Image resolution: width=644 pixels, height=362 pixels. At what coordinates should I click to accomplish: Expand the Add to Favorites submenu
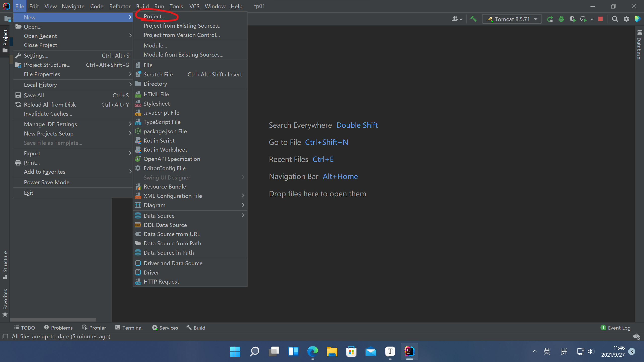[73, 172]
